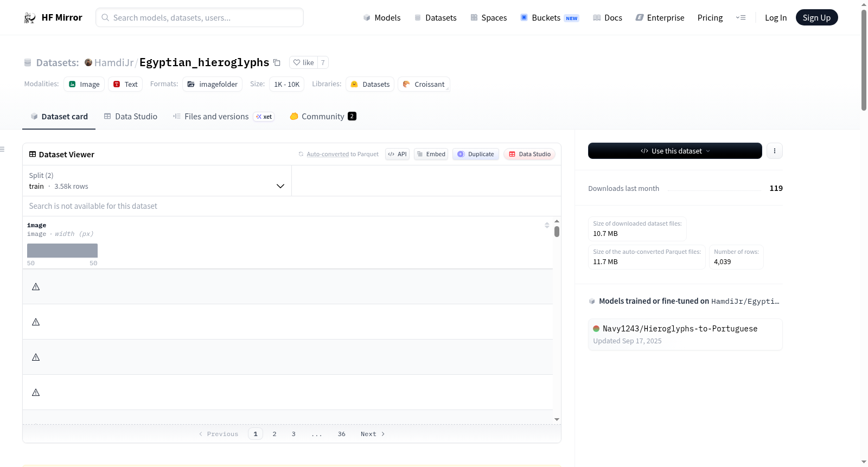The width and height of the screenshot is (868, 467).
Task: Select the 1K - 10K size tag
Action: point(287,84)
